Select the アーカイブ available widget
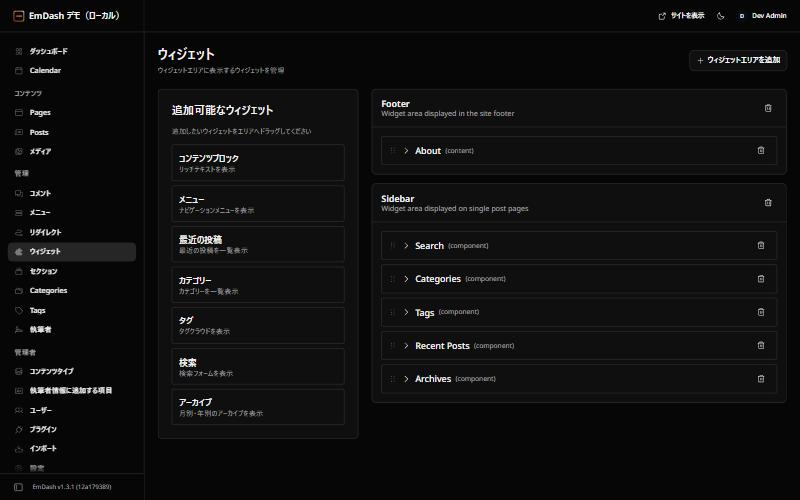 [x=258, y=407]
